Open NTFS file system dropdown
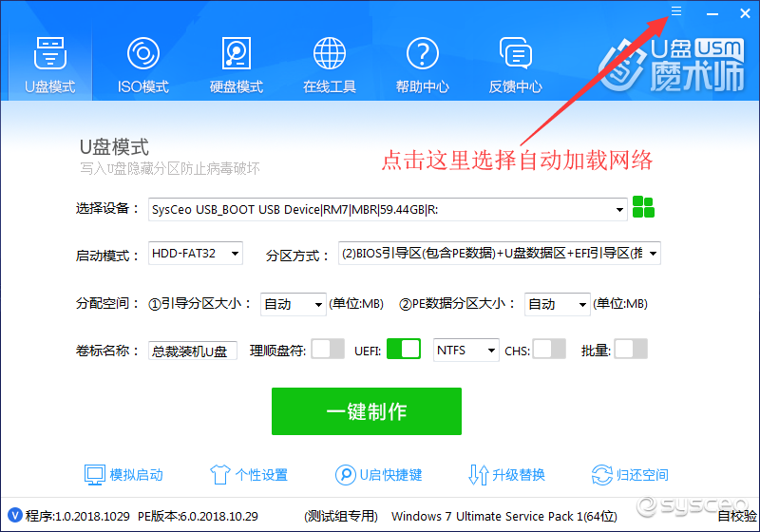Viewport: 760px width, 532px height. pos(465,350)
